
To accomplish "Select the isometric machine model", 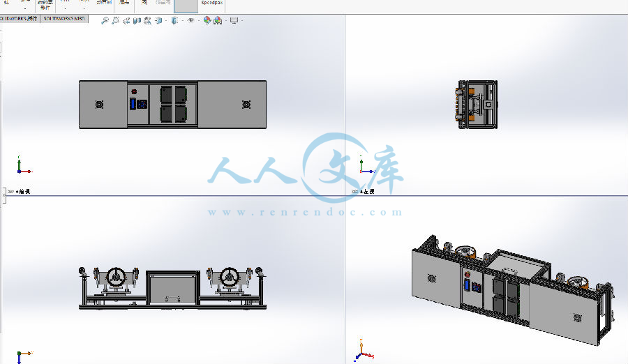I will 513,290.
